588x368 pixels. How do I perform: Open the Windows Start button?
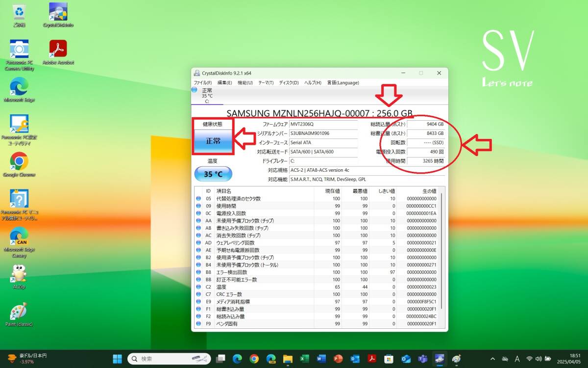118,359
